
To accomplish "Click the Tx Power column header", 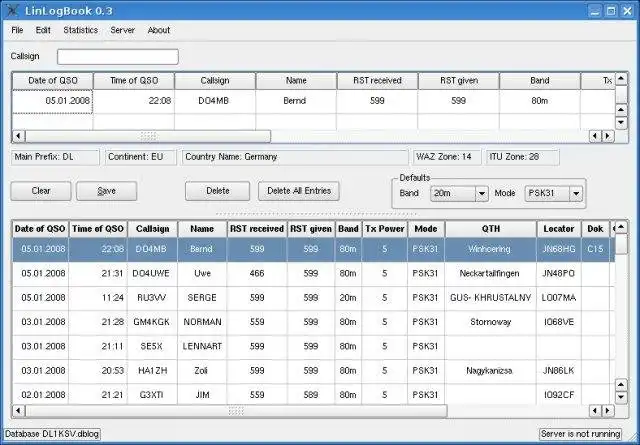I will [x=384, y=229].
